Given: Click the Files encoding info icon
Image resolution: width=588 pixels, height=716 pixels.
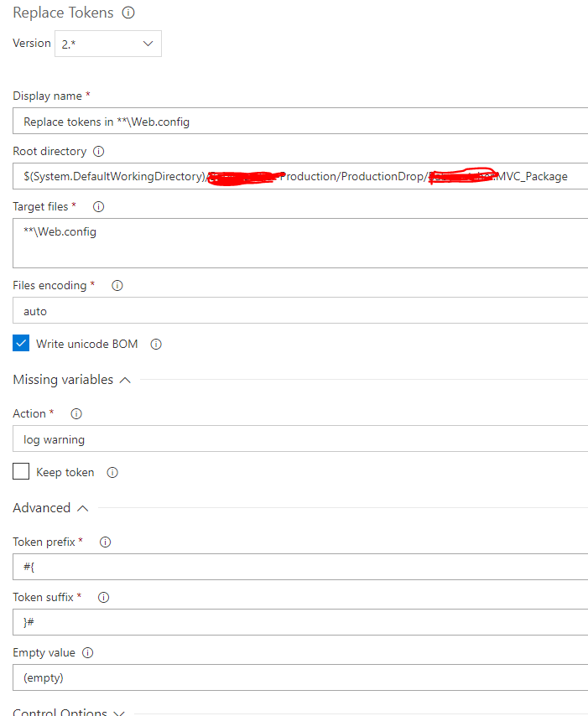Looking at the screenshot, I should (x=117, y=285).
